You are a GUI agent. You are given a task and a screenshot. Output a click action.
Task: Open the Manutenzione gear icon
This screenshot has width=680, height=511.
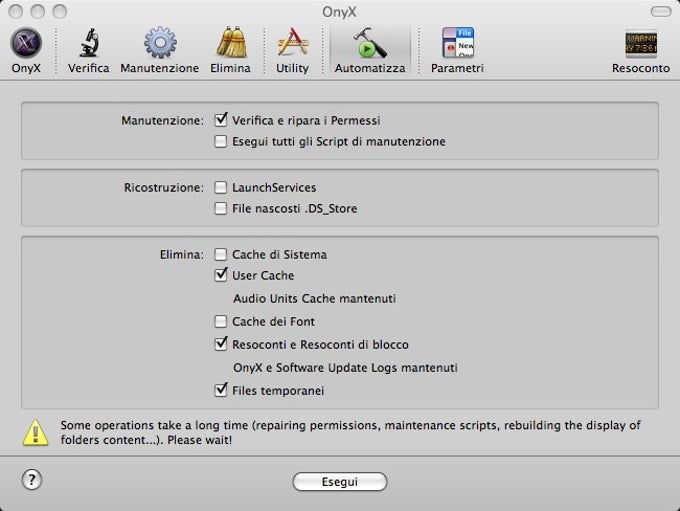click(160, 43)
